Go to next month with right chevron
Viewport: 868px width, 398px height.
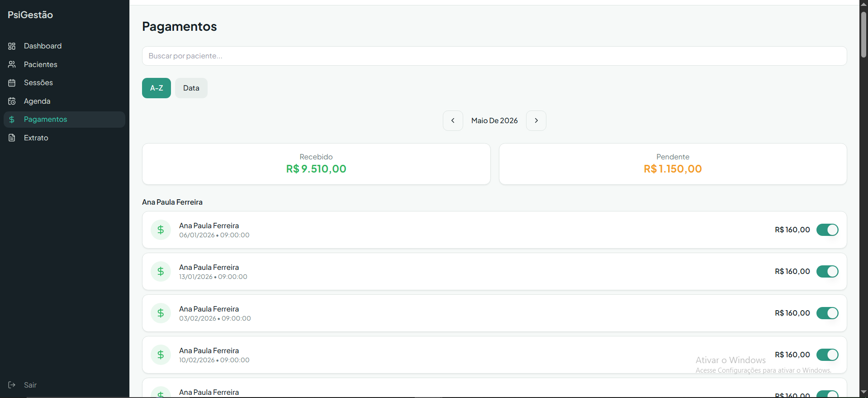[x=536, y=121]
